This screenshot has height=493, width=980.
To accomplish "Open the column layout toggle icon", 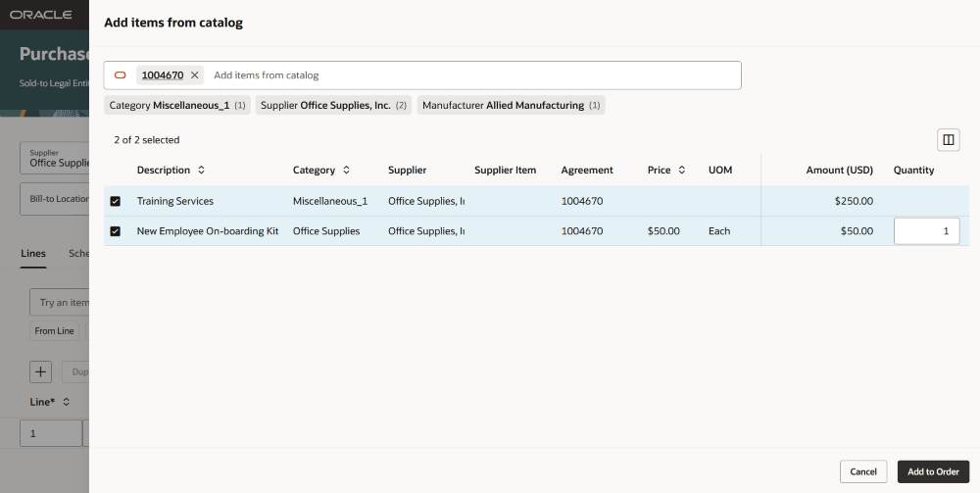I will tap(948, 140).
